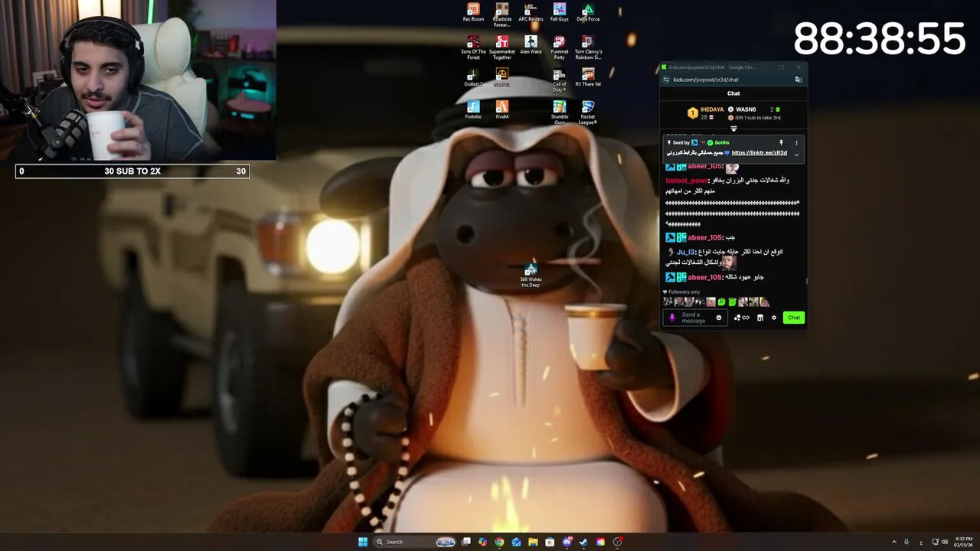Launch Roadside Research from the desktop
The width and height of the screenshot is (980, 551).
501,15
